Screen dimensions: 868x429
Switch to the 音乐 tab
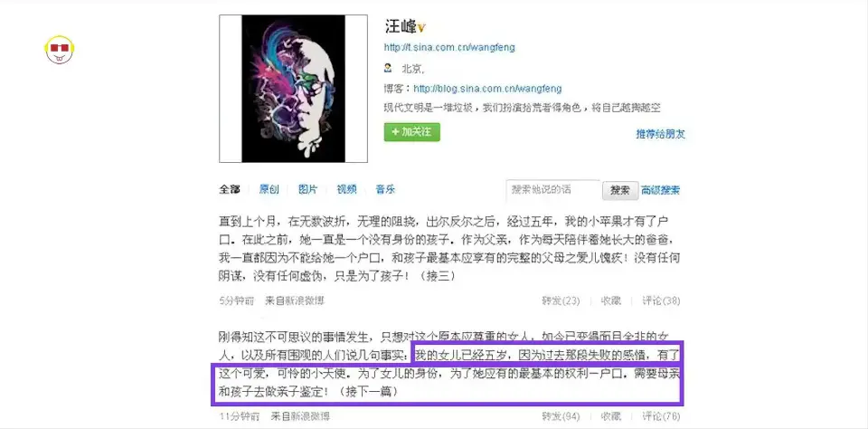(x=385, y=189)
